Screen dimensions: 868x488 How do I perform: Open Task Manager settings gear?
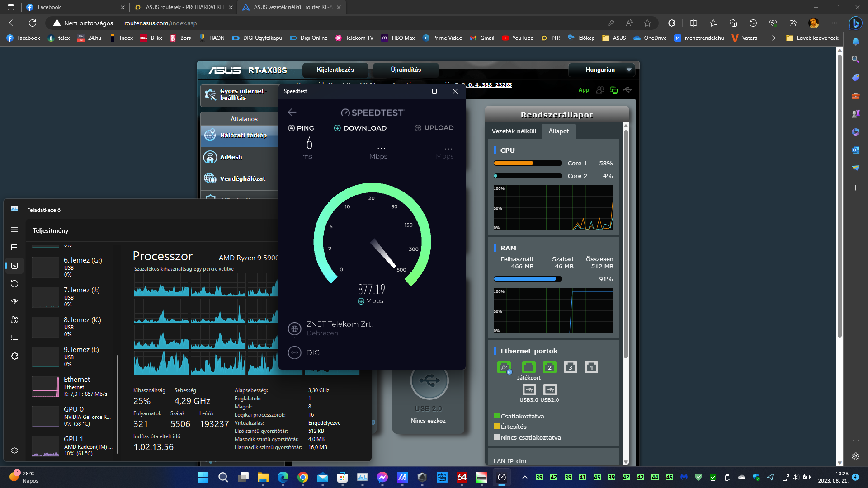pos(14,450)
